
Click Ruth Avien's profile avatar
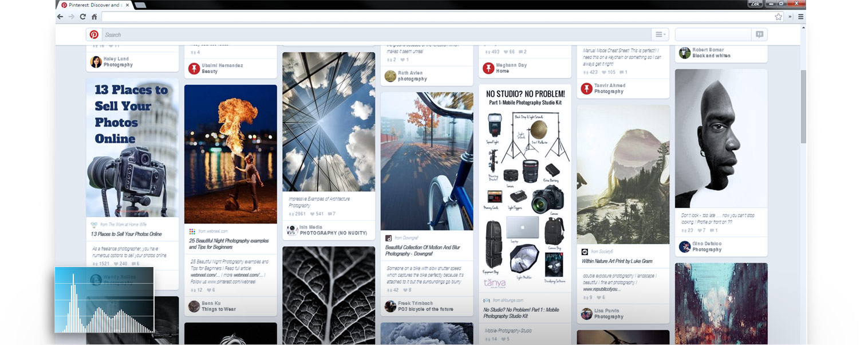pos(390,76)
